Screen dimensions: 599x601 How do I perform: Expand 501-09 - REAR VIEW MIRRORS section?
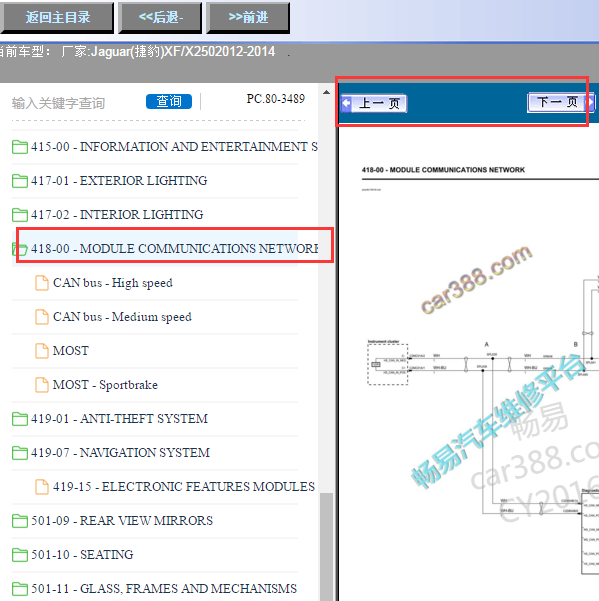[122, 521]
